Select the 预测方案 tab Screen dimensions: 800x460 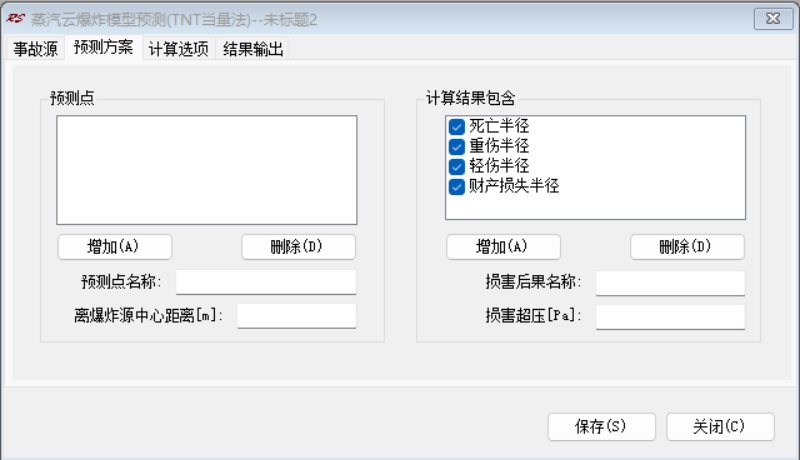click(x=103, y=48)
